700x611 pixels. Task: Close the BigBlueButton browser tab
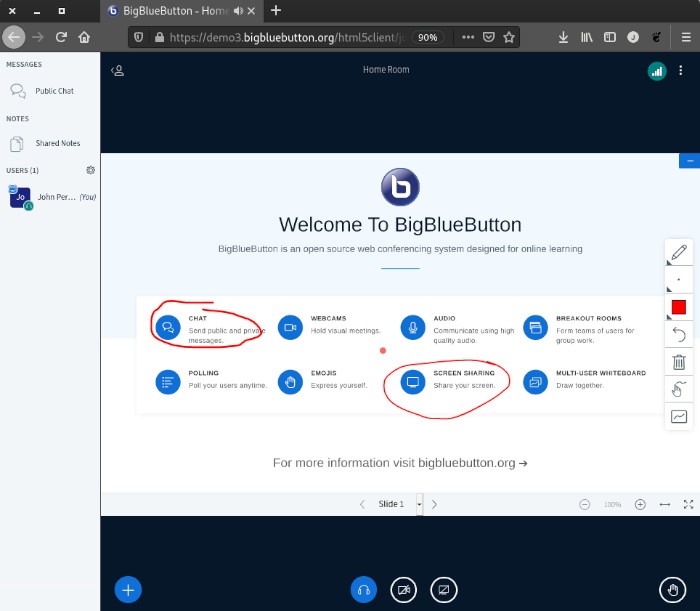point(251,11)
